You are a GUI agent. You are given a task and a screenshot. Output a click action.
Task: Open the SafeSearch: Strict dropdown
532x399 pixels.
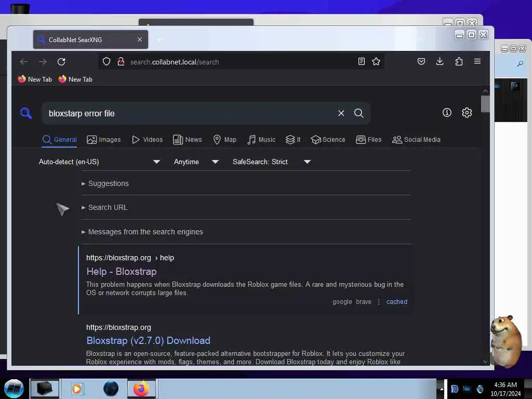click(x=271, y=162)
